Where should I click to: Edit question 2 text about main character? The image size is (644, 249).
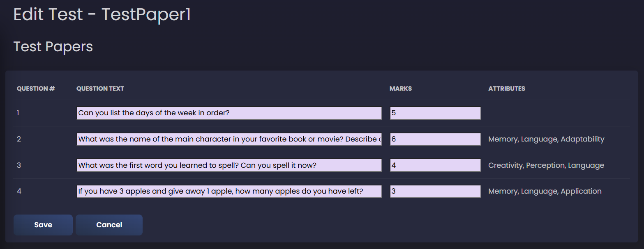[x=229, y=139]
